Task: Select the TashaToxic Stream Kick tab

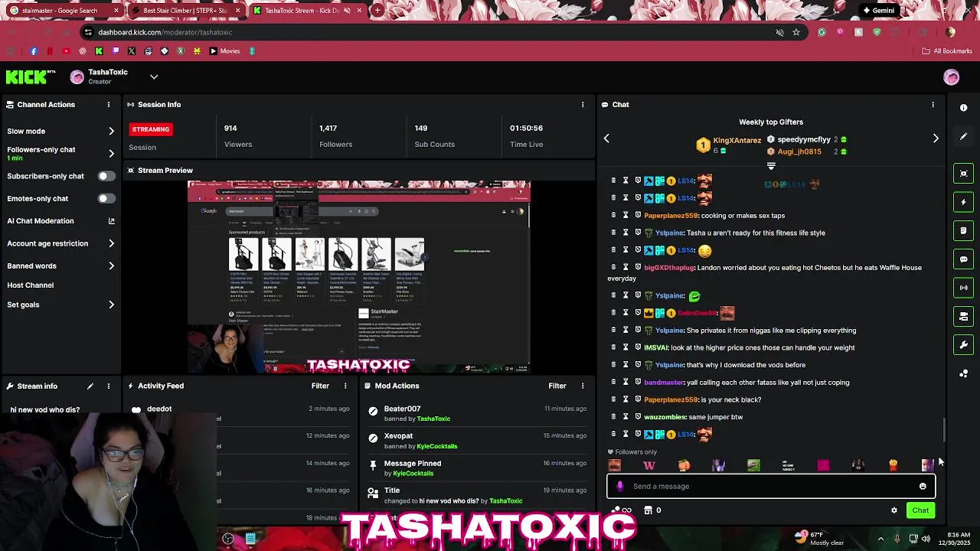Action: pos(306,11)
